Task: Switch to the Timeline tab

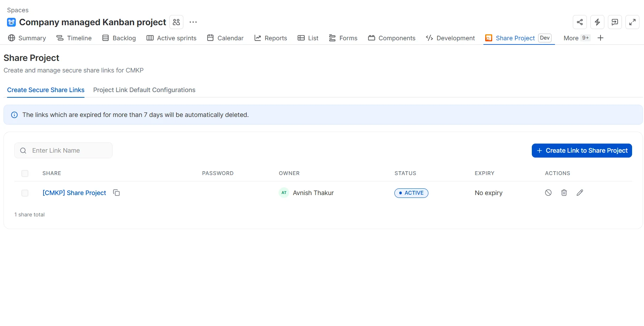Action: click(74, 38)
